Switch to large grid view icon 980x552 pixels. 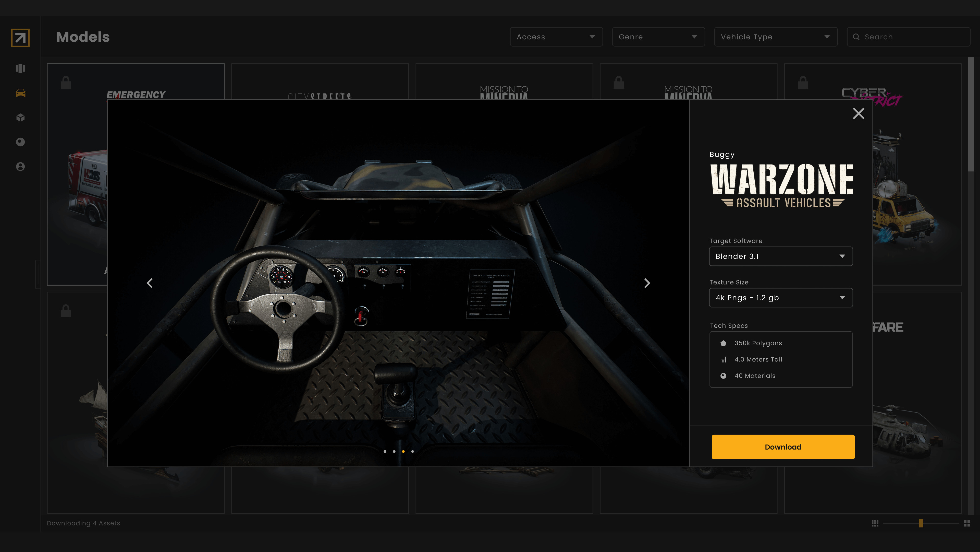click(967, 523)
